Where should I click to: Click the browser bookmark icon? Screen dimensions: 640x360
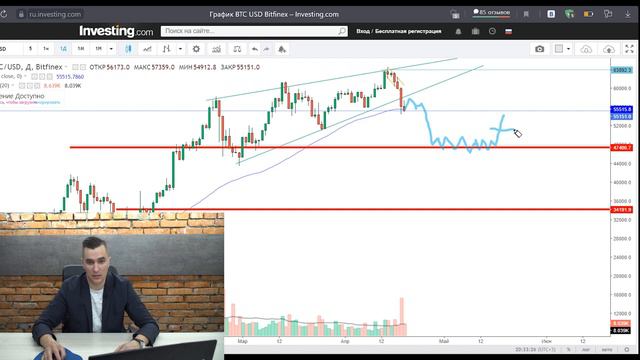[x=526, y=14]
